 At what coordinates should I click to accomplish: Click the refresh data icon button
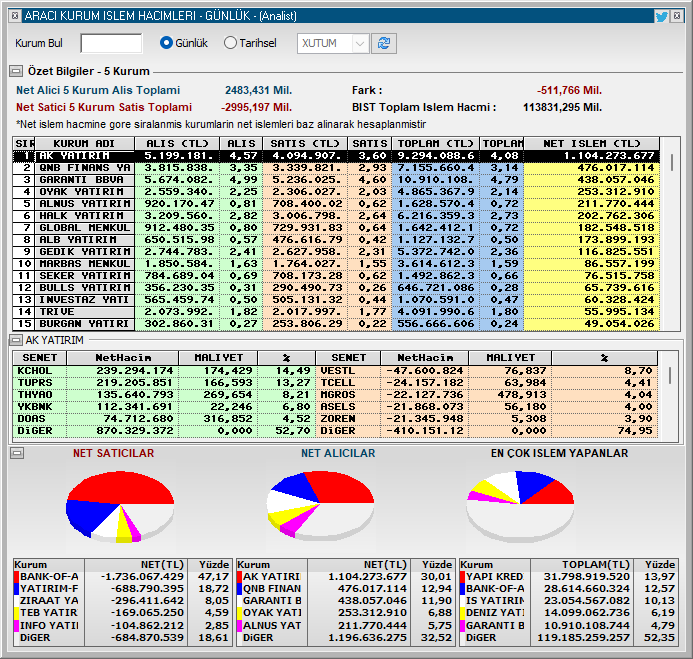384,43
